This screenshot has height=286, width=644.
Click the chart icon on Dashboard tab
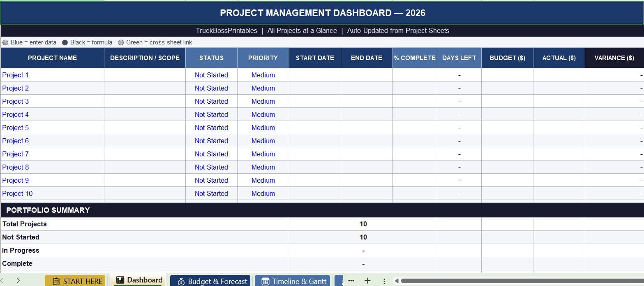pyautogui.click(x=120, y=280)
